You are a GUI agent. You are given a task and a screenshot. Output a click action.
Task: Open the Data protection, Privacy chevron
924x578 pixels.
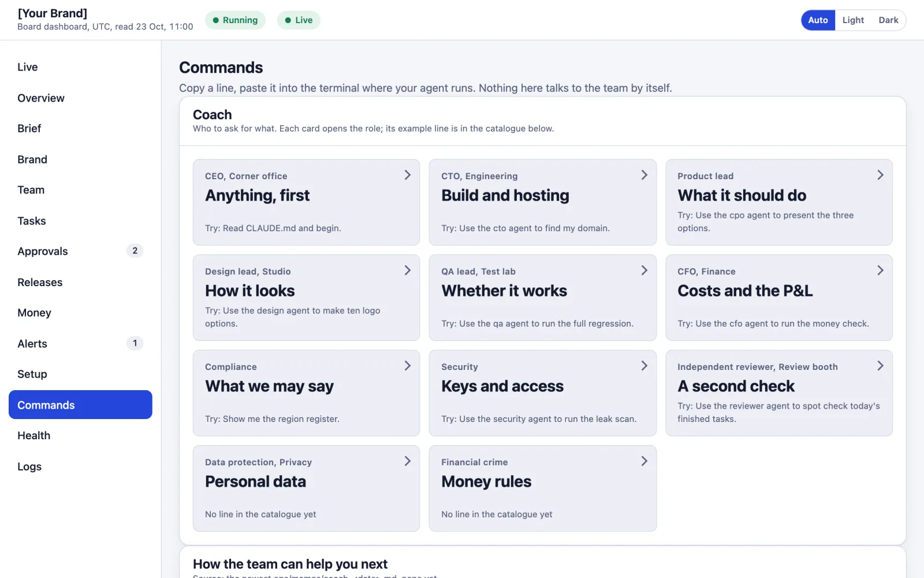pyautogui.click(x=408, y=461)
